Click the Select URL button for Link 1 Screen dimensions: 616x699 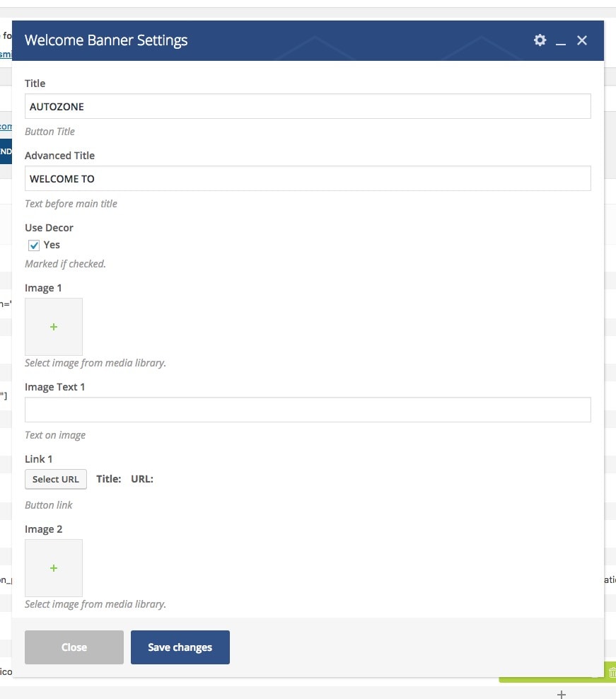[56, 479]
